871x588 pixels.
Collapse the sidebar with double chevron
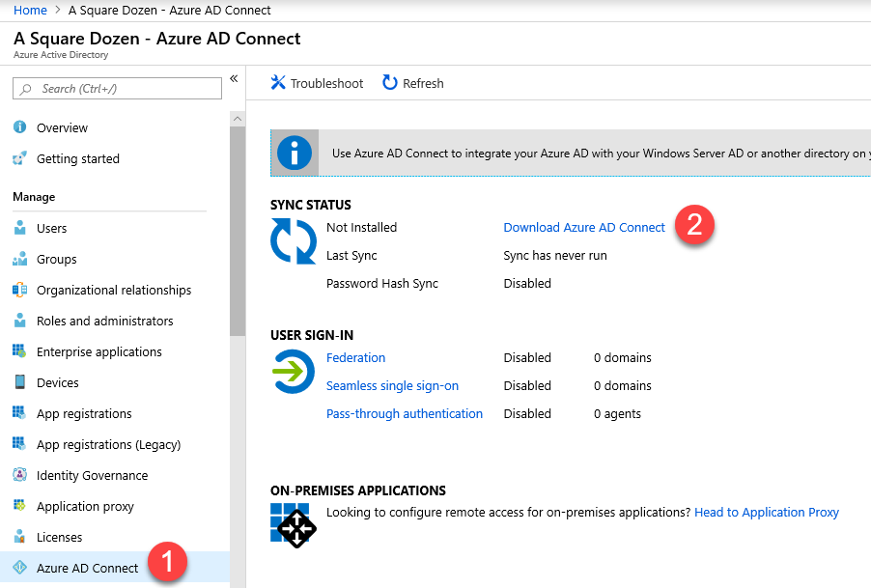coord(234,79)
